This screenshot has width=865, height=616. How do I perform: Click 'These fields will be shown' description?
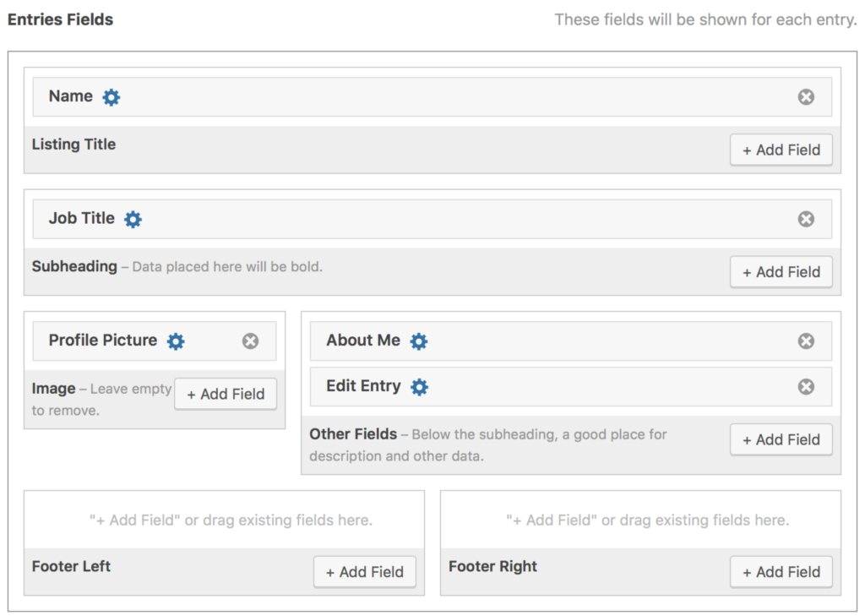pos(705,20)
